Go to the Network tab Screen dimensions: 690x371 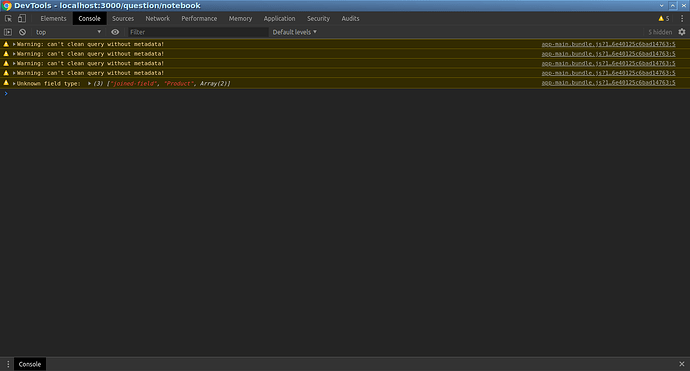[158, 18]
